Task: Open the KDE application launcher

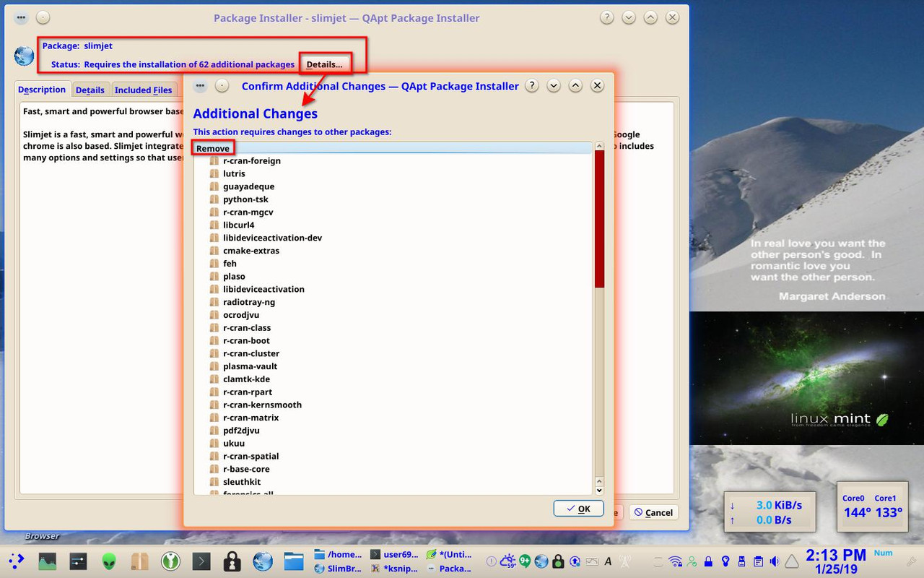Action: tap(17, 561)
